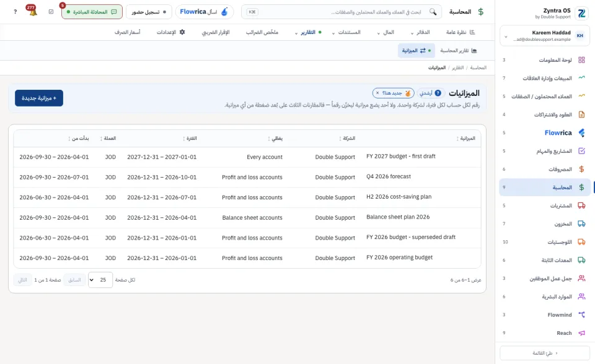The image size is (595, 364).
Task: Open the Tax Return tab
Action: 216,32
